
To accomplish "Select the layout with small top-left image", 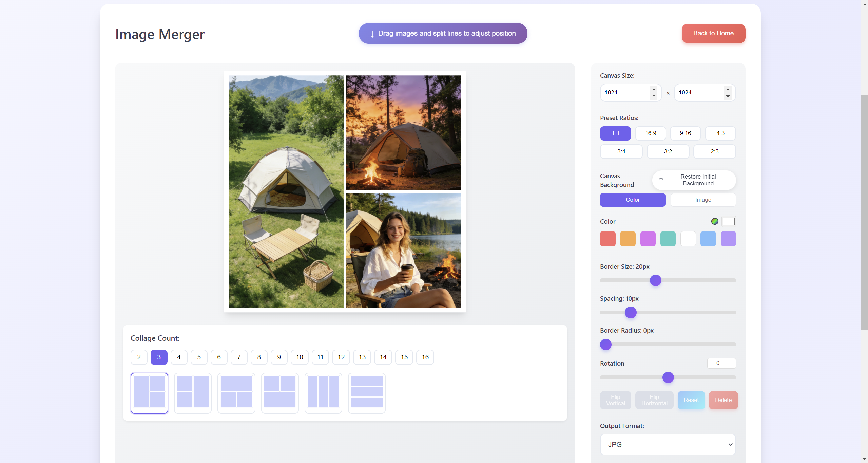I will click(x=279, y=393).
